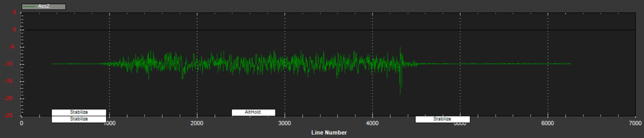Viewport: 644px width, 138px height.
Task: Select the Stabilize marker beside the 5000 tick
Action: coord(443,119)
